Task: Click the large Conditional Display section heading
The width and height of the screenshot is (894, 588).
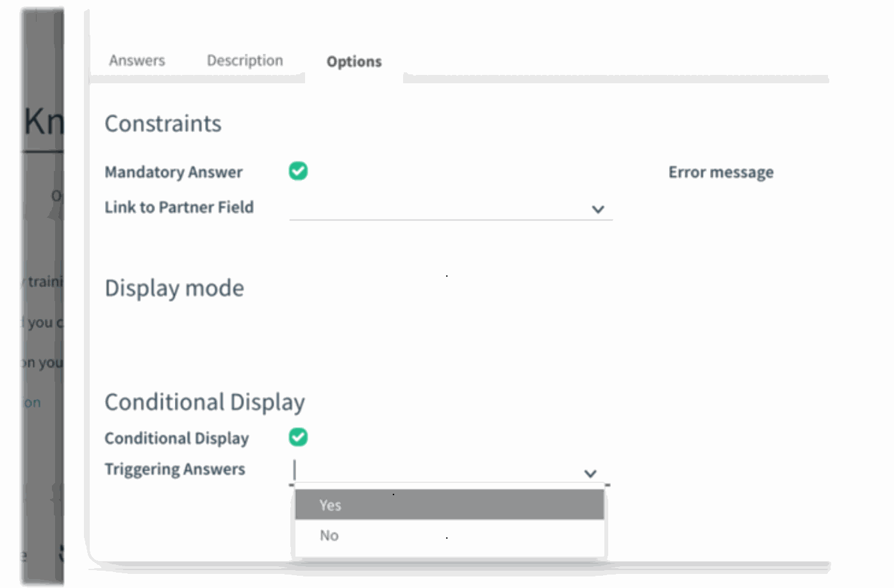Action: (x=204, y=402)
